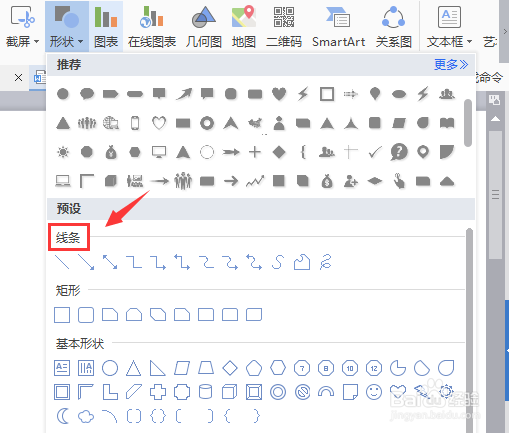Image resolution: width=509 pixels, height=433 pixels.
Task: Insert a 图表 chart
Action: [106, 27]
